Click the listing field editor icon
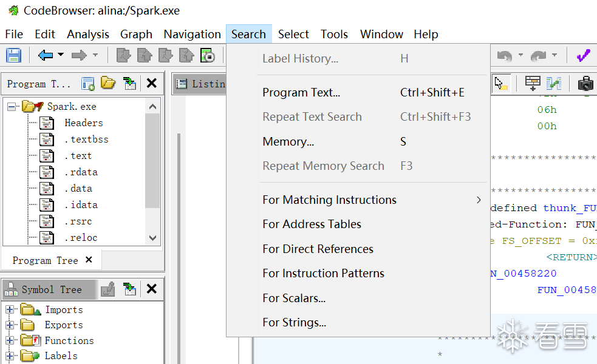The image size is (597, 364). (x=533, y=83)
